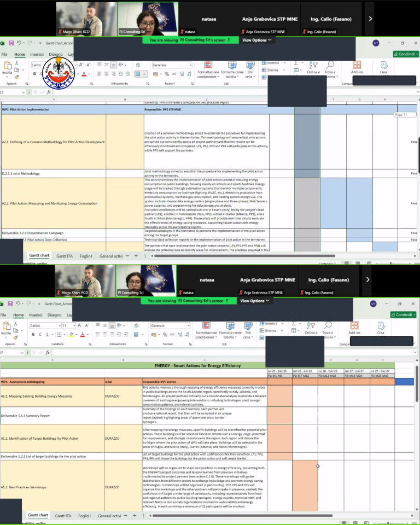420x525 pixels.
Task: Increase decimal places in the lower Excel ribbon
Action: click(x=180, y=334)
